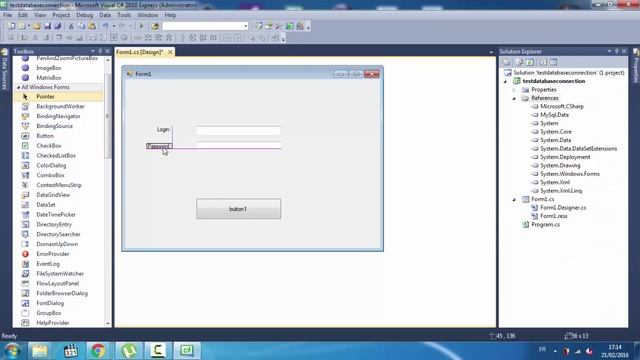Close the Form1.cs [Design] tab

pos(170,52)
